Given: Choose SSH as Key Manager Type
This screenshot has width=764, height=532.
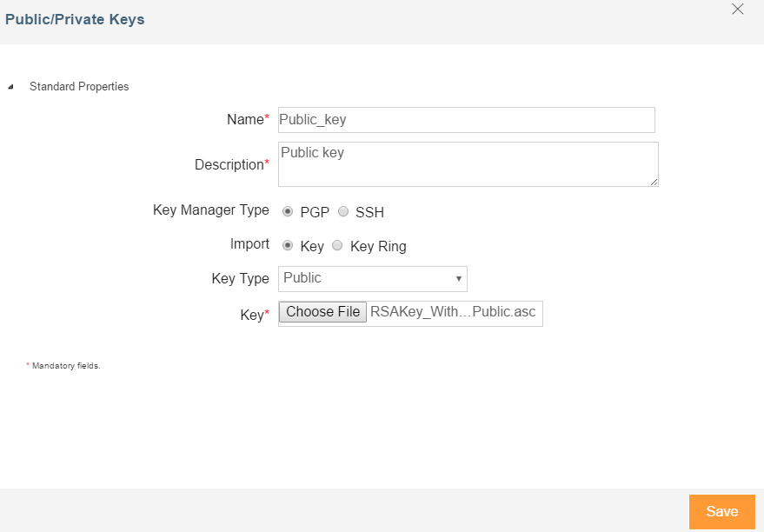Looking at the screenshot, I should coord(343,211).
